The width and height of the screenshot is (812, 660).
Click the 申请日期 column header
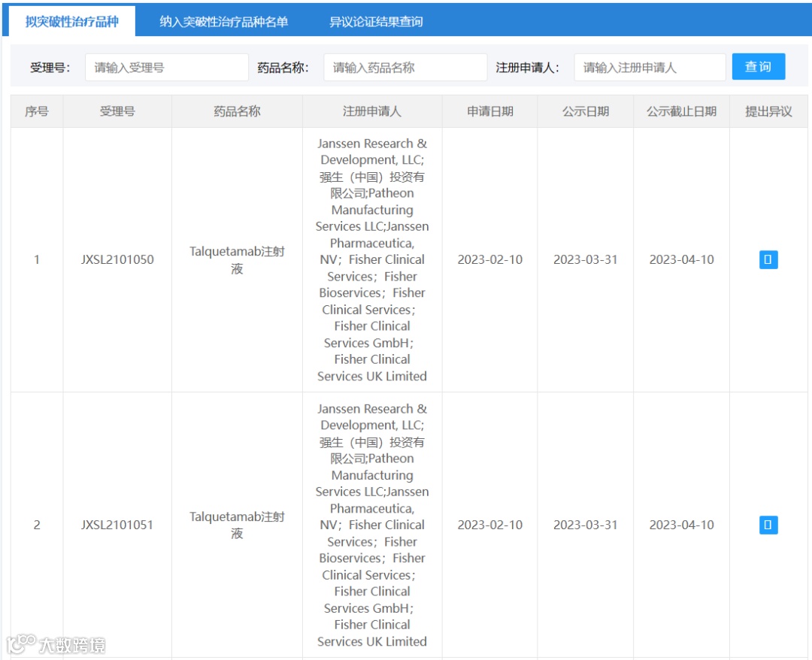coord(490,111)
